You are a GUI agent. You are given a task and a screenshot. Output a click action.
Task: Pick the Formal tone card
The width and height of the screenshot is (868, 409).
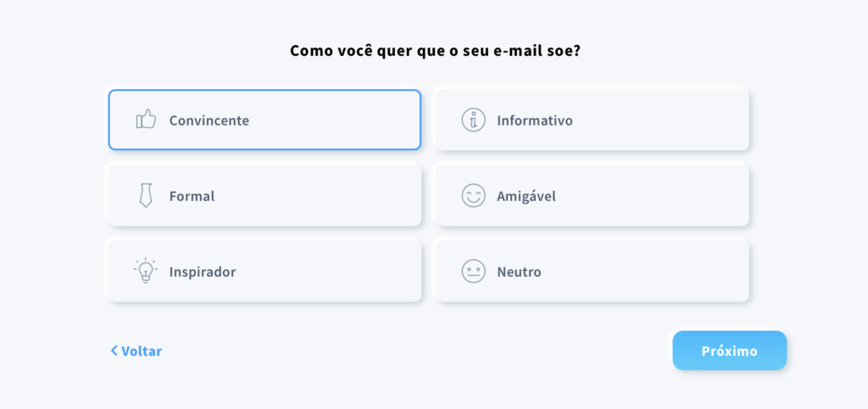click(264, 196)
